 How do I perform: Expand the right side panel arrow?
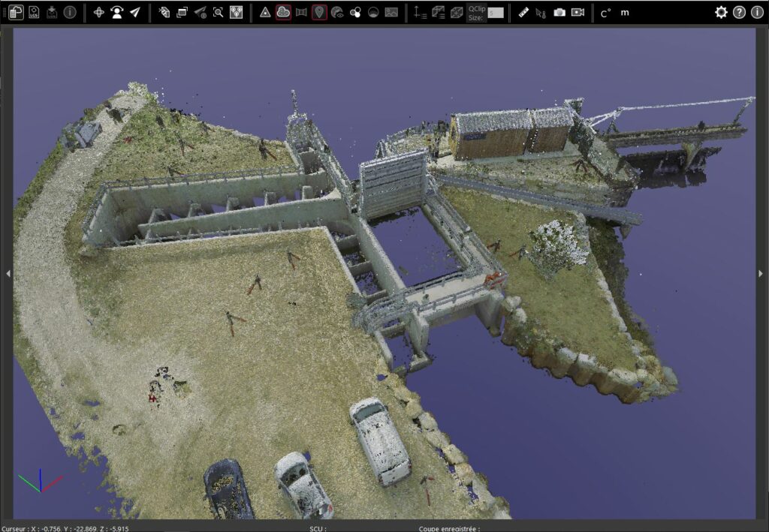coord(761,274)
